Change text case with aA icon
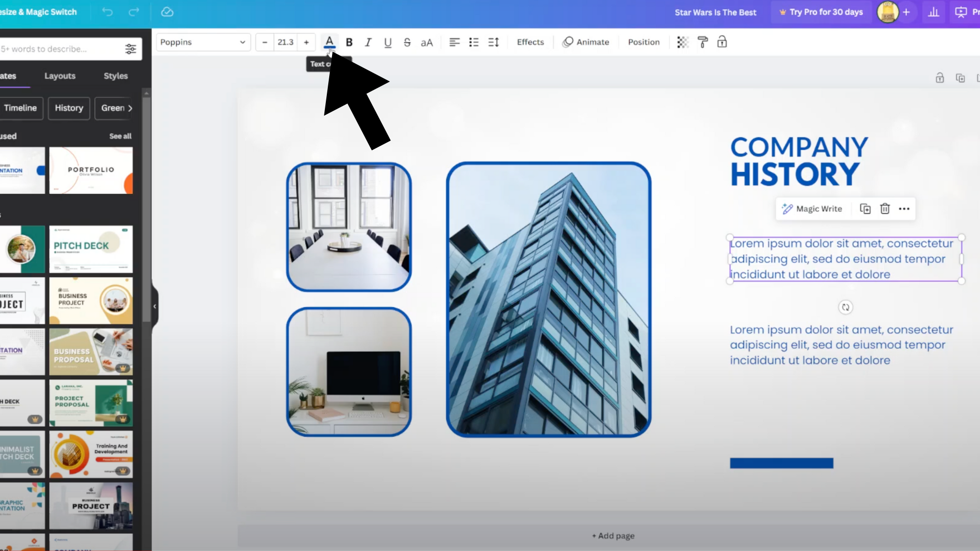Image resolution: width=980 pixels, height=551 pixels. (x=427, y=43)
